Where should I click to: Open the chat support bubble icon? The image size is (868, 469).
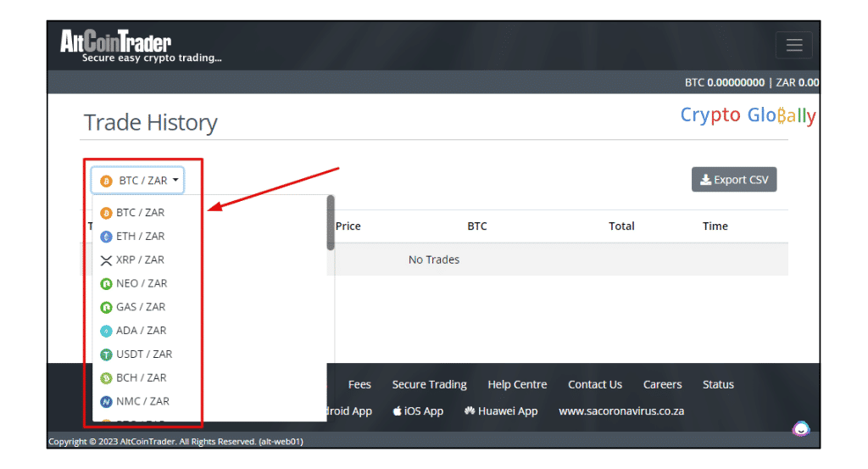click(800, 429)
